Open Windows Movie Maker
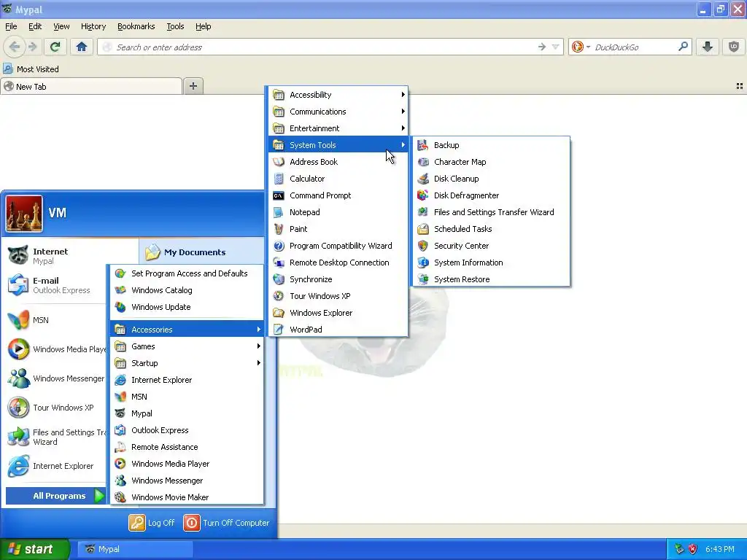The image size is (747, 560). click(x=187, y=497)
